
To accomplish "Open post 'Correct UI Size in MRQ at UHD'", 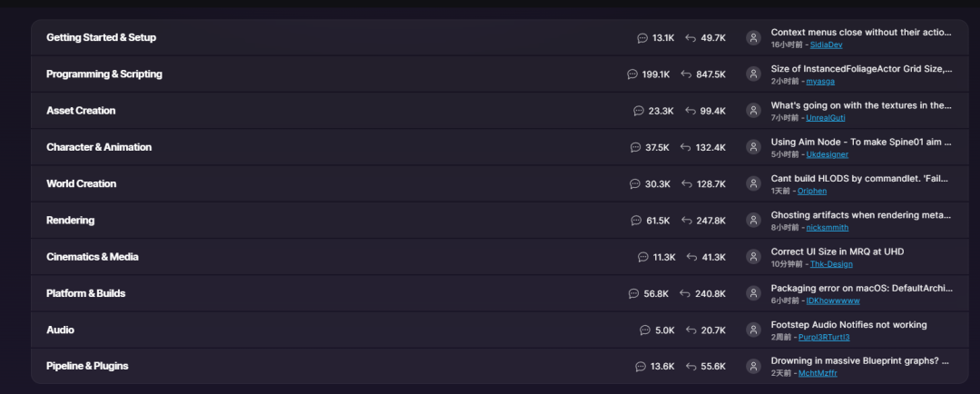I will tap(838, 251).
